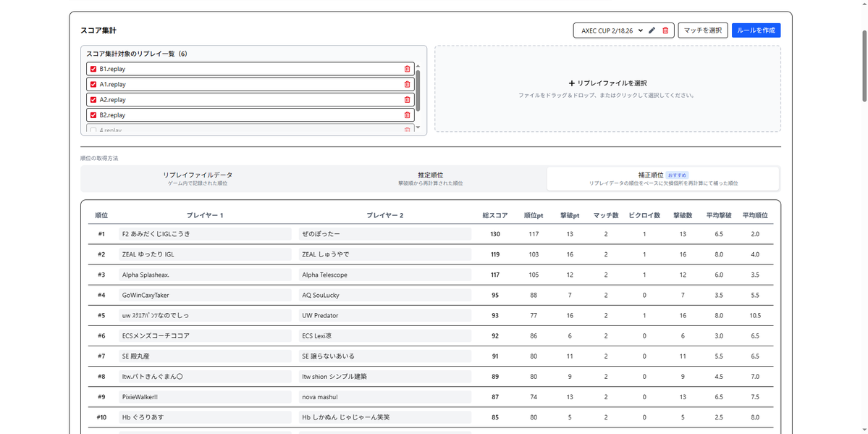Edit the AXEC CUP rule with pencil icon
868x434 pixels.
coord(652,30)
